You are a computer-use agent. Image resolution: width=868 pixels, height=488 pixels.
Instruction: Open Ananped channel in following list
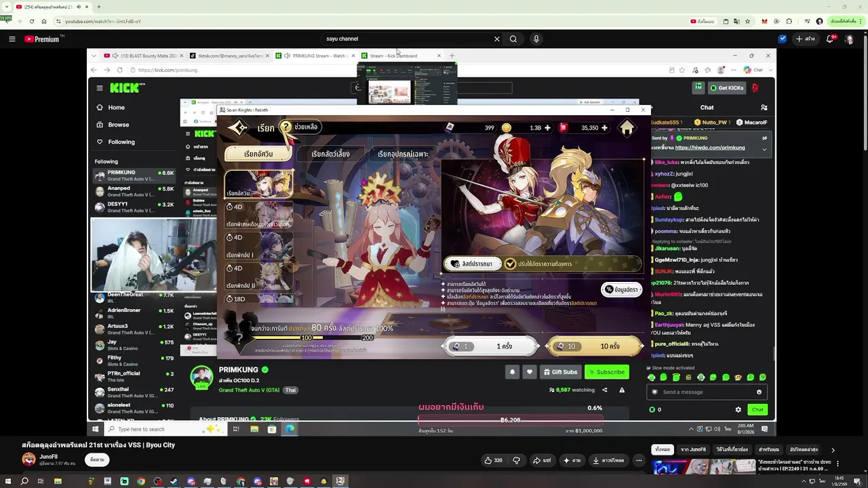pyautogui.click(x=134, y=191)
